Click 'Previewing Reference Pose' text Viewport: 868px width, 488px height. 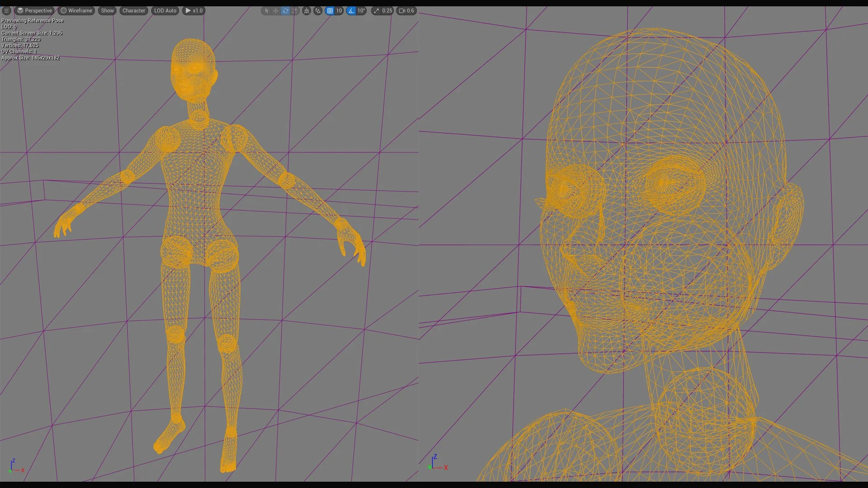(33, 20)
